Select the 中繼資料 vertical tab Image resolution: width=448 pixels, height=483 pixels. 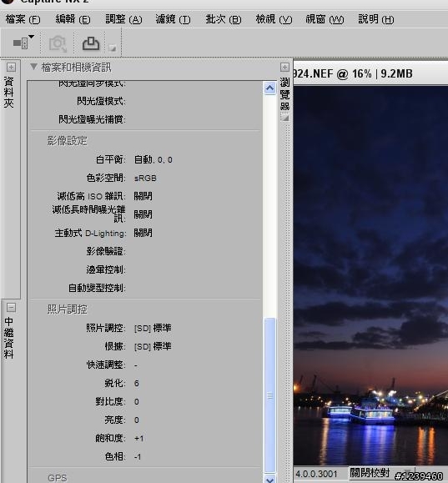coord(9,338)
